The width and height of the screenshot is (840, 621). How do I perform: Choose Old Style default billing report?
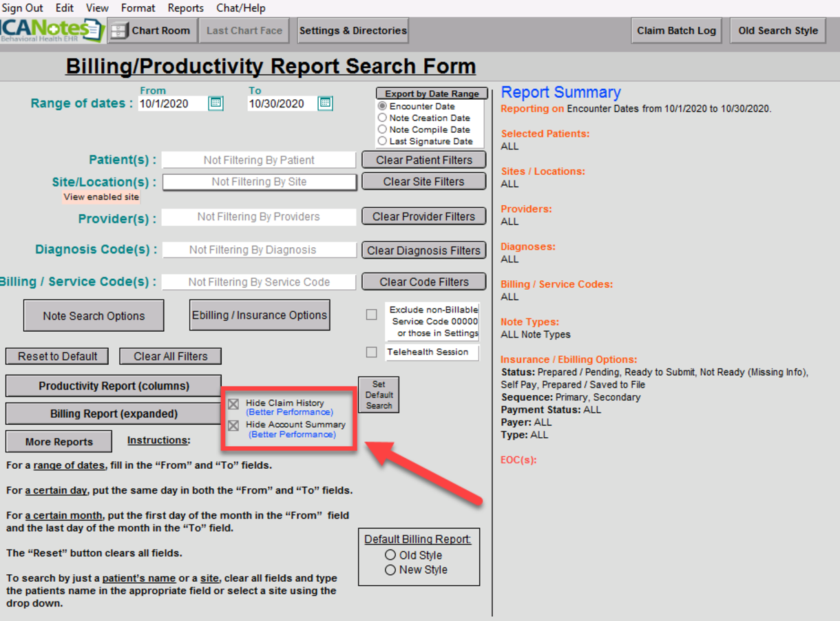click(x=390, y=555)
